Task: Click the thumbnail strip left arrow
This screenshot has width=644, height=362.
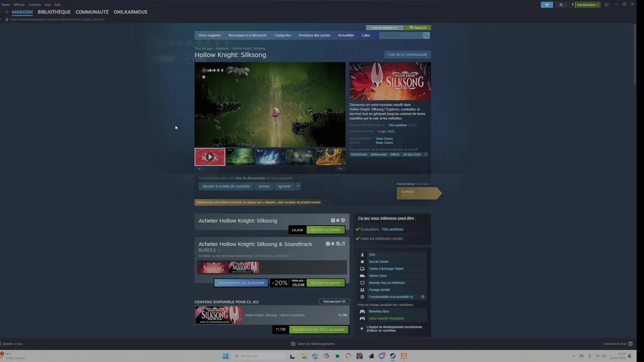Action: pyautogui.click(x=199, y=168)
